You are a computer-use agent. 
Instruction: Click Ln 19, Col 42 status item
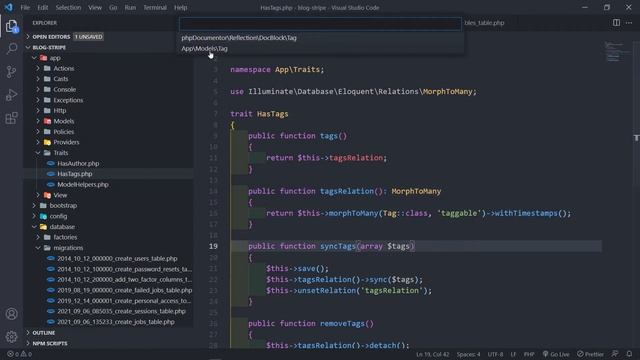[x=432, y=354]
